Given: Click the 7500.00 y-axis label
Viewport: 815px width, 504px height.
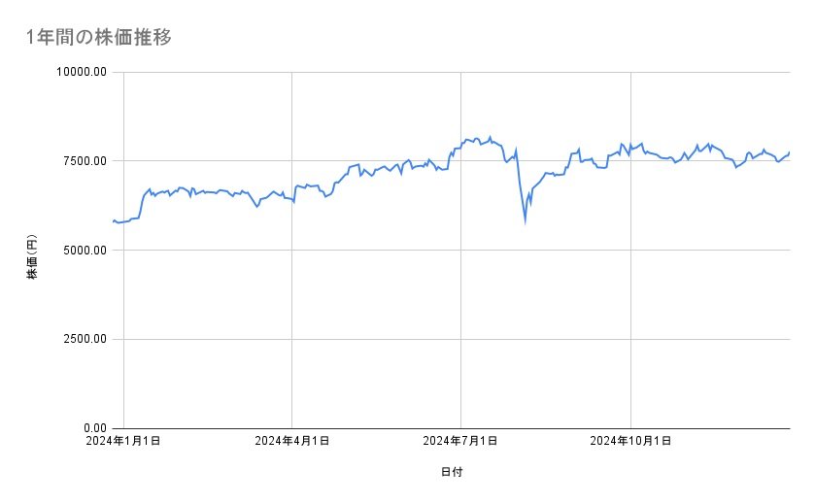Looking at the screenshot, I should (x=83, y=161).
